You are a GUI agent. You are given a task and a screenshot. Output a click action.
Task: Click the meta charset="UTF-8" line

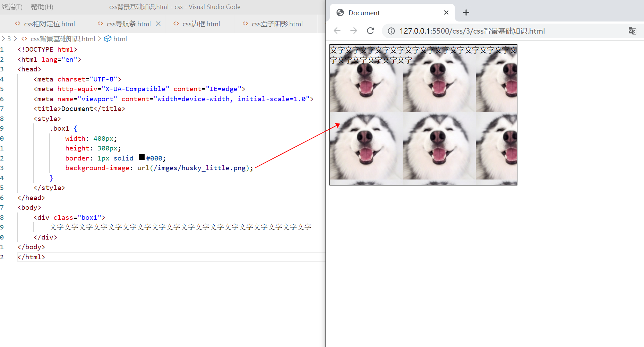tap(77, 79)
